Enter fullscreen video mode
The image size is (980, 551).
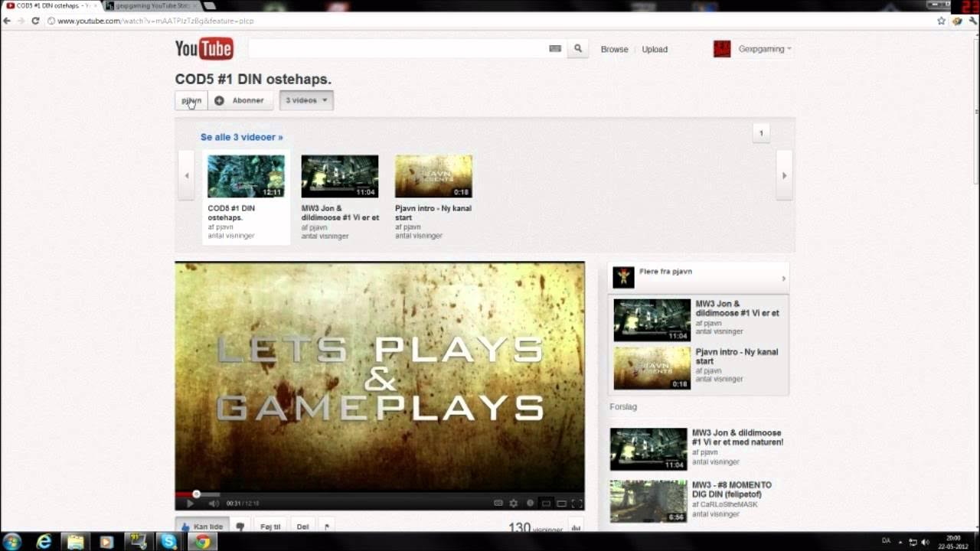577,504
